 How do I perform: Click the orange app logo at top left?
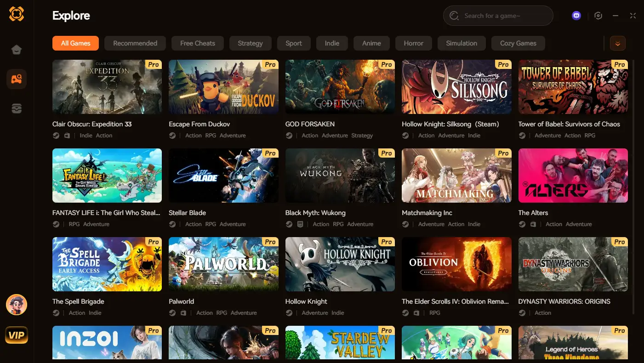click(16, 14)
